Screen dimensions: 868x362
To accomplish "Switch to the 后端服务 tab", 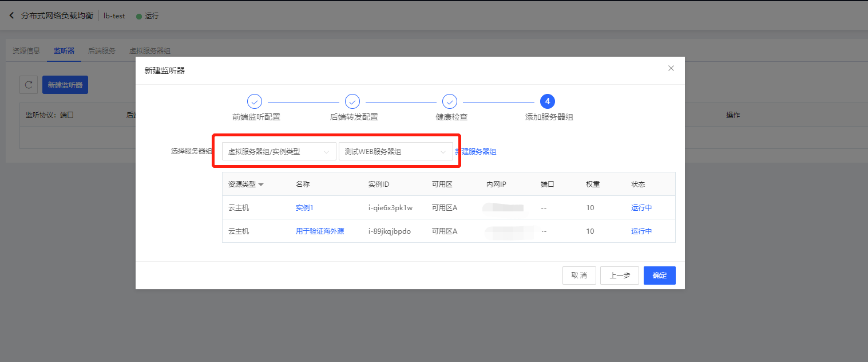I will tap(102, 50).
